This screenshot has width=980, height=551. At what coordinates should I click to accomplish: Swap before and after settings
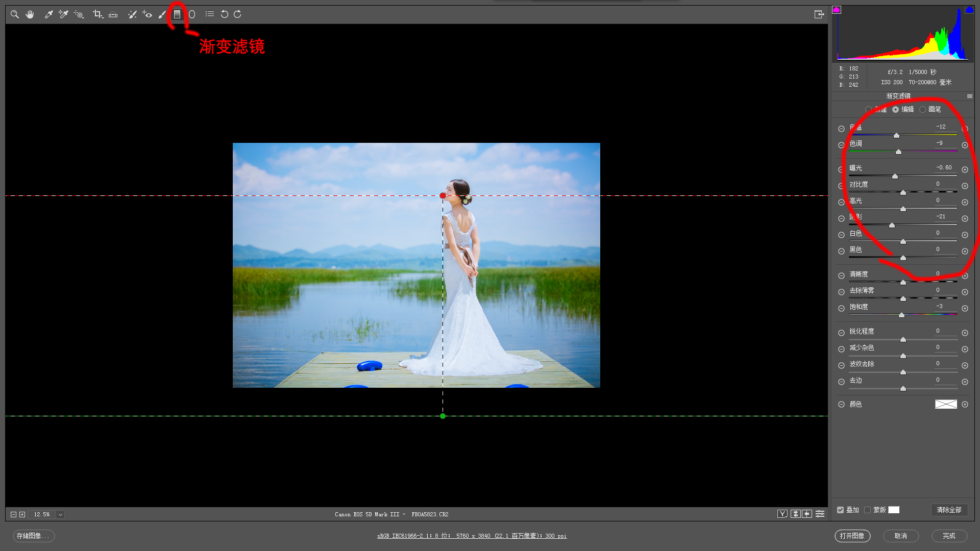[x=796, y=514]
